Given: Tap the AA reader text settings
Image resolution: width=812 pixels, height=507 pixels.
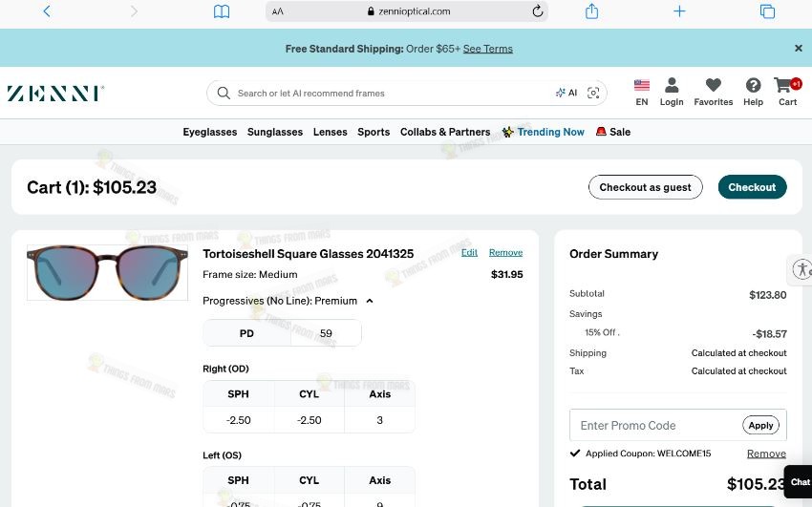Looking at the screenshot, I should point(278,11).
